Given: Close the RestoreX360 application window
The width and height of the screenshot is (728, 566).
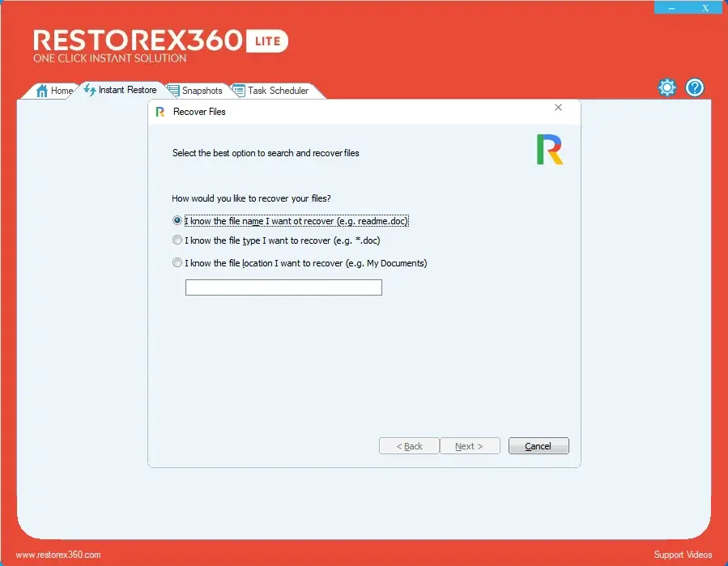Looking at the screenshot, I should pos(705,8).
